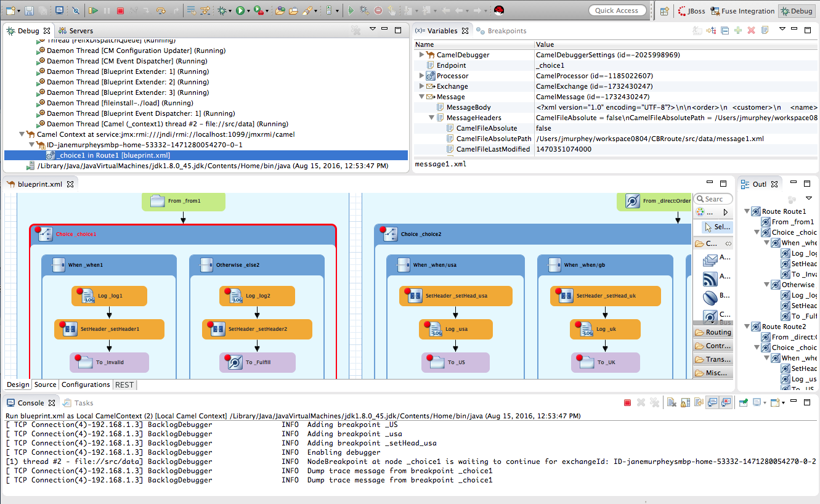Open the Source tab of blueprint.xml

[45, 385]
